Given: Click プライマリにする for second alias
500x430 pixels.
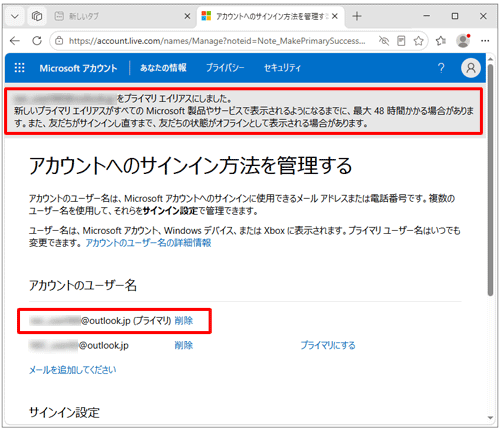Looking at the screenshot, I should [x=328, y=345].
